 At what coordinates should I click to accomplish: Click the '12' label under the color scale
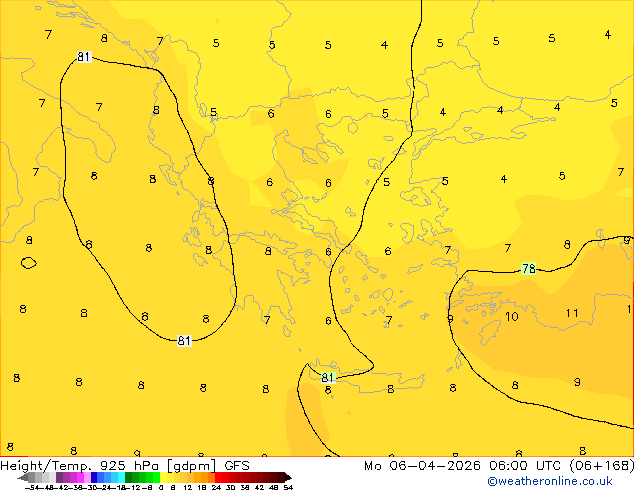click(x=188, y=487)
